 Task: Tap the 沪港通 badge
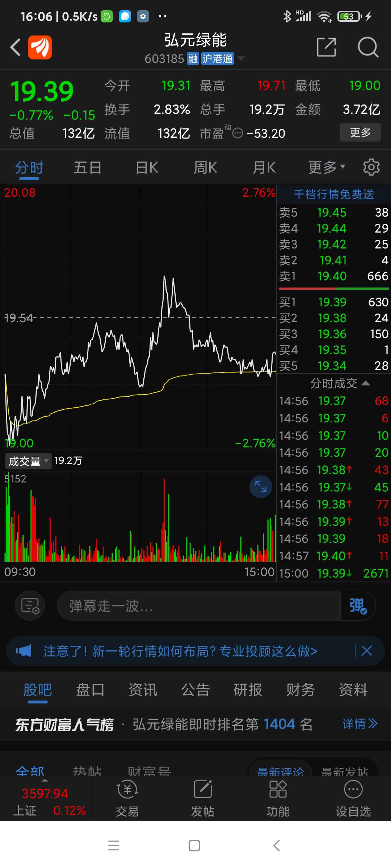(217, 59)
